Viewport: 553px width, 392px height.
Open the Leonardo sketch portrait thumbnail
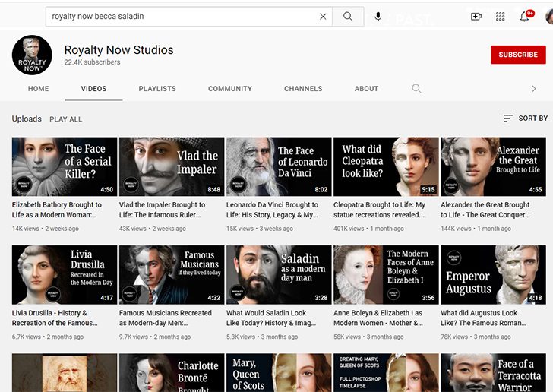[65, 372]
